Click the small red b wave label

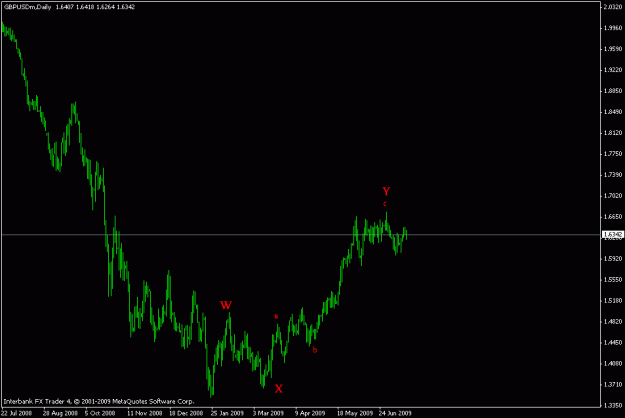(314, 350)
